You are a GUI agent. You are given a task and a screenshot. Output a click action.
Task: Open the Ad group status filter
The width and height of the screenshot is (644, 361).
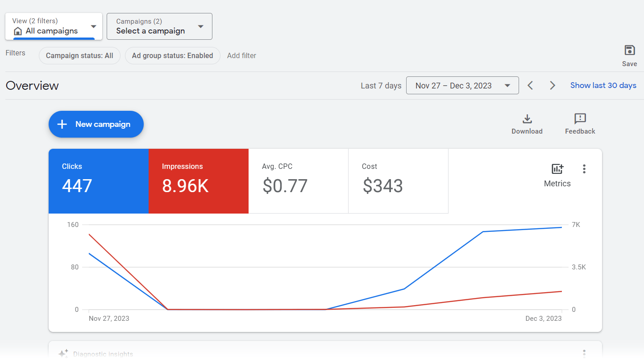click(172, 55)
